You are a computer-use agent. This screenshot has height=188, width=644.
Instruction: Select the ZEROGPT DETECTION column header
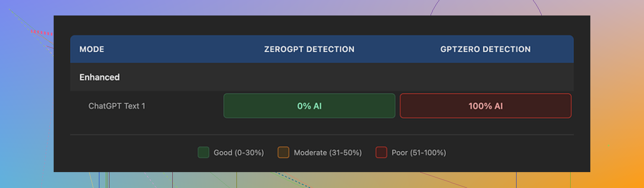[309, 49]
